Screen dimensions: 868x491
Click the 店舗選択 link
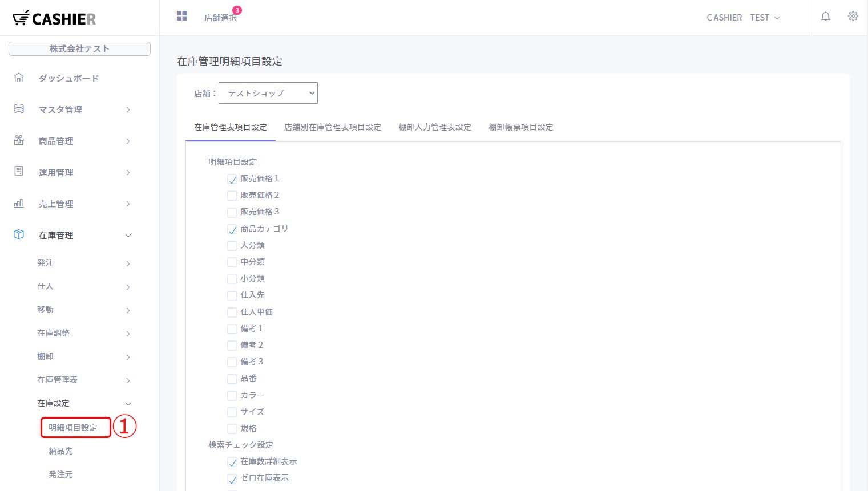coord(220,18)
